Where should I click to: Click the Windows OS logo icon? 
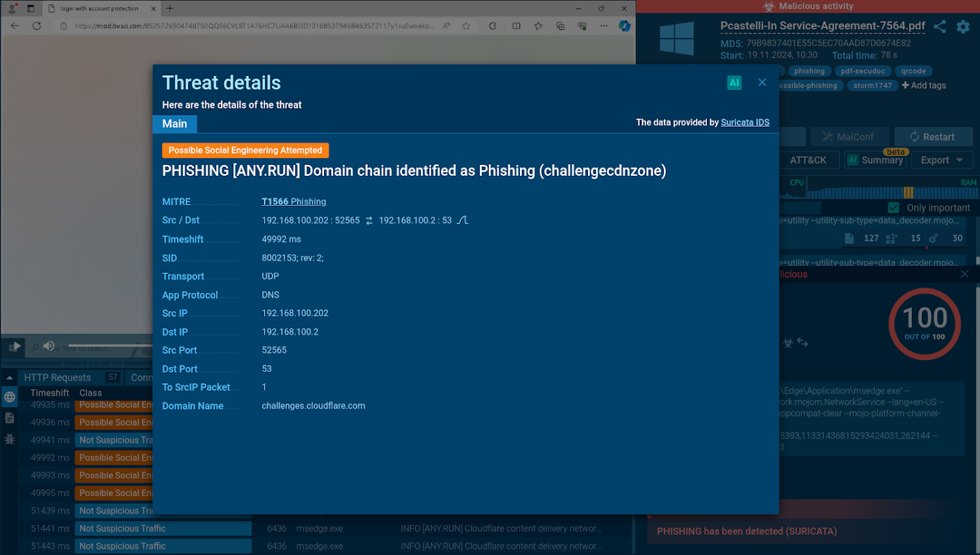(677, 38)
